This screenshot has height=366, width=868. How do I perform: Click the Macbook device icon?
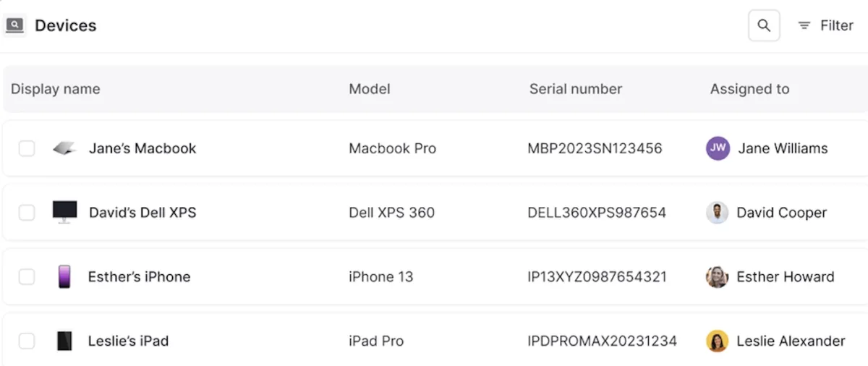(64, 148)
